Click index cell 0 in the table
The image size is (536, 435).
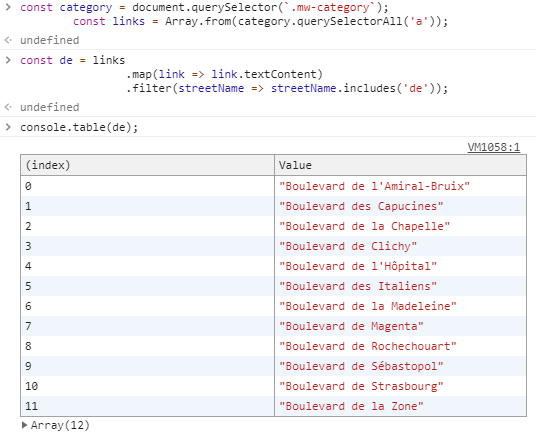pos(147,186)
